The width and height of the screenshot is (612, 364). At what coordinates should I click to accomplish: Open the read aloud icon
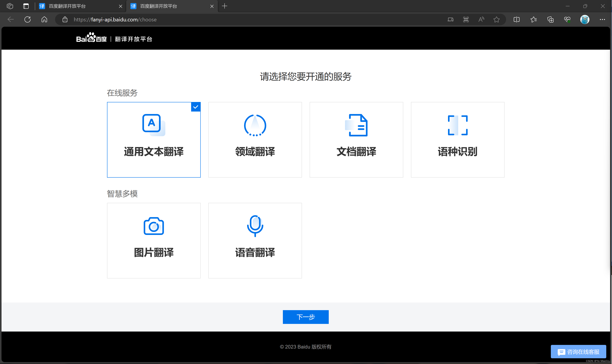point(481,19)
